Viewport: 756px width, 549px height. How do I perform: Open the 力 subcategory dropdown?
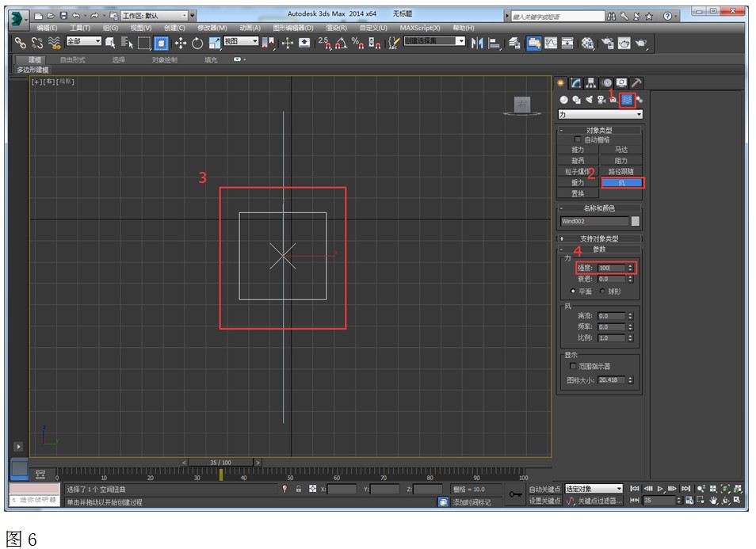coord(600,114)
